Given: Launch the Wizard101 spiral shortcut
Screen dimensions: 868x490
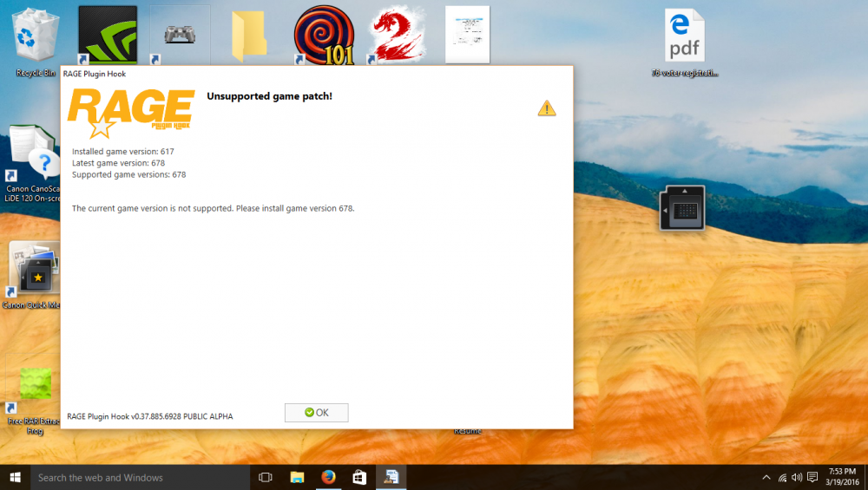Looking at the screenshot, I should [x=324, y=35].
